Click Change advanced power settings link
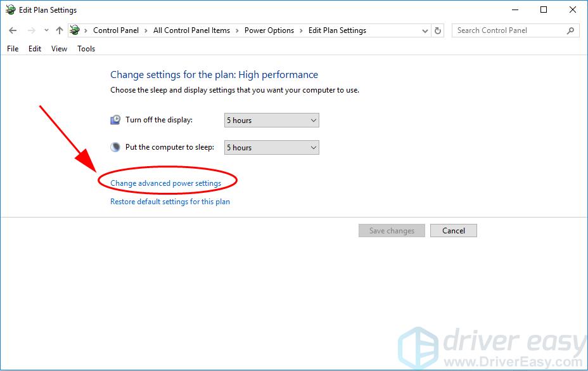This screenshot has height=371, width=588. (166, 183)
